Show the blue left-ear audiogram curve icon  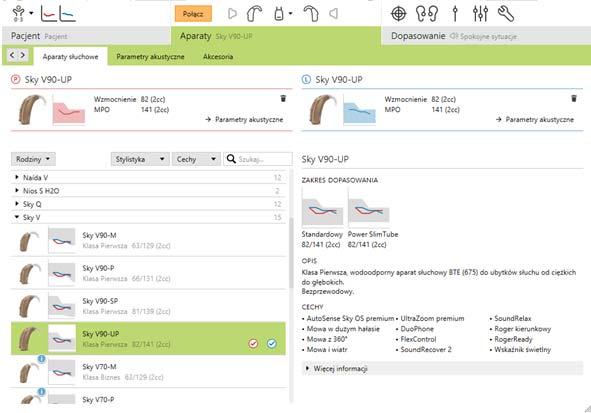pos(67,14)
